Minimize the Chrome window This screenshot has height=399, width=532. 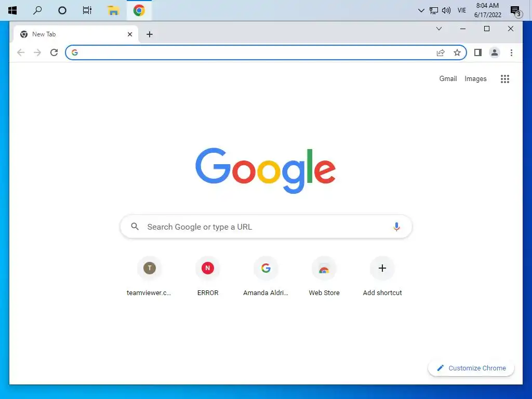click(463, 29)
